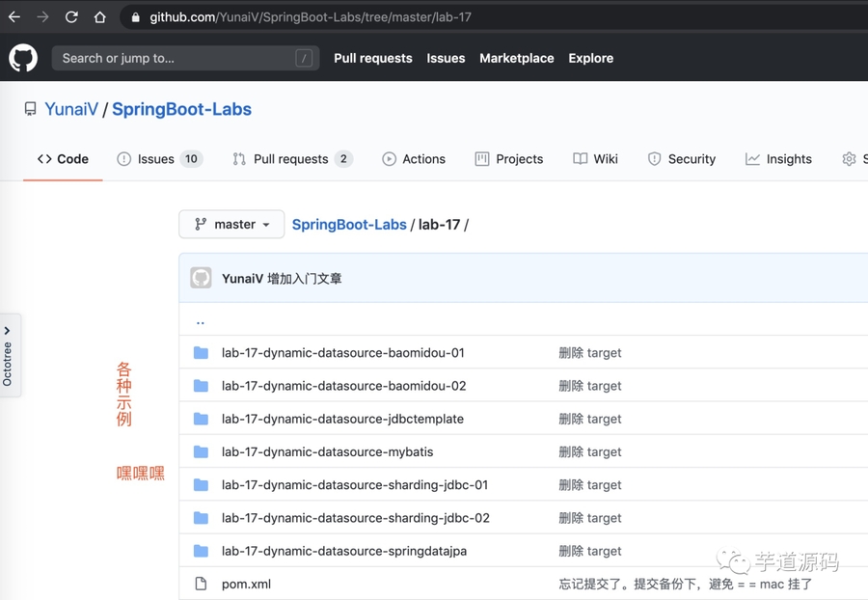Click the GitHub Octocat logo
The image size is (868, 600).
[23, 58]
